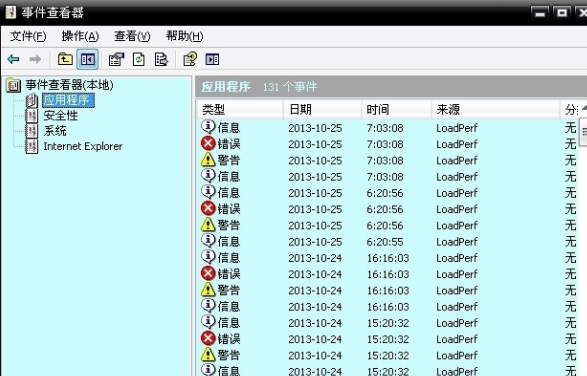Click the Forward arrow toolbar icon

(x=35, y=59)
